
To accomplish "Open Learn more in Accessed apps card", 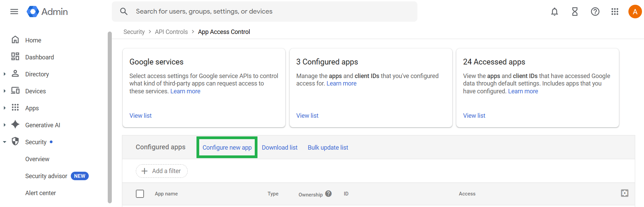I will pos(523,91).
